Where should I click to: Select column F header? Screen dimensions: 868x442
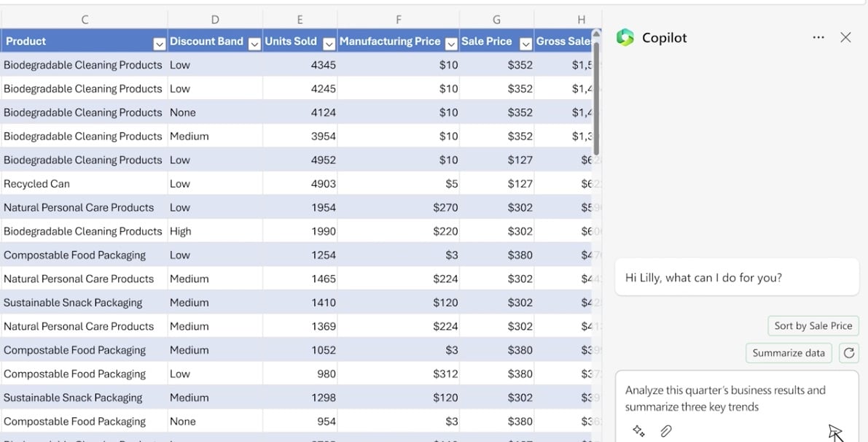(x=398, y=20)
